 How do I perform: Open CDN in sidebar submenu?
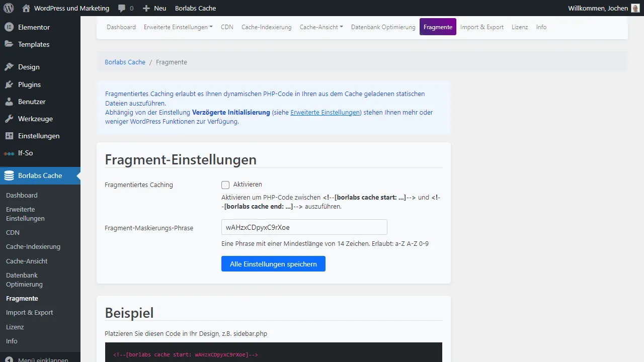(x=13, y=232)
